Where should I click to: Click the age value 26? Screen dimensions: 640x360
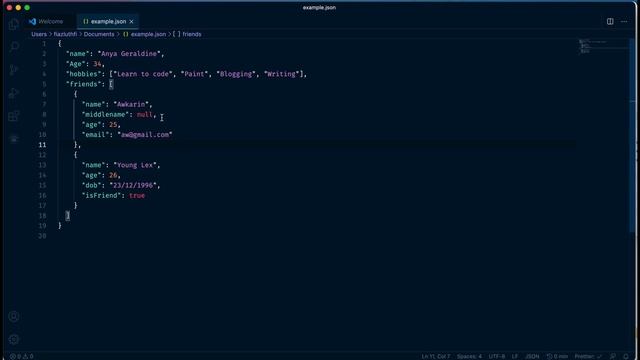point(113,175)
